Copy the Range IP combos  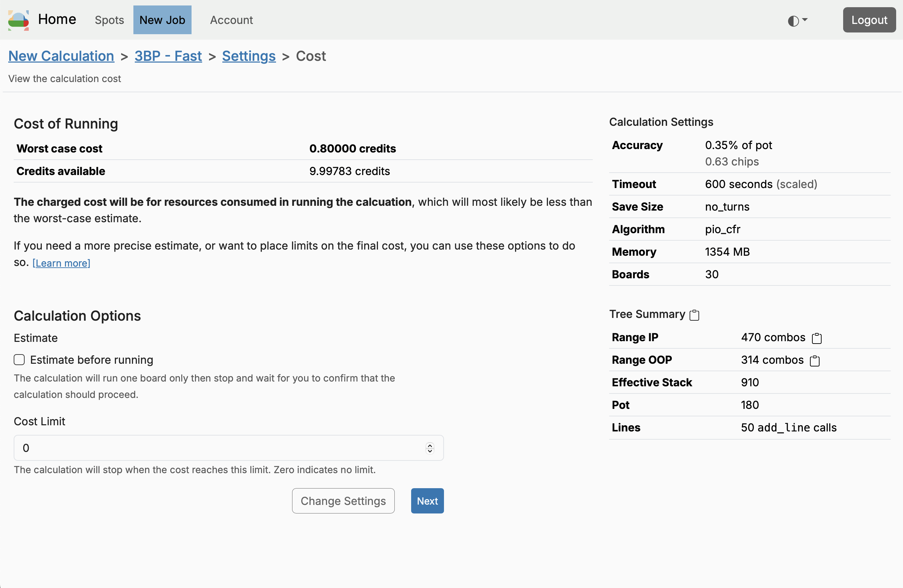[816, 338]
